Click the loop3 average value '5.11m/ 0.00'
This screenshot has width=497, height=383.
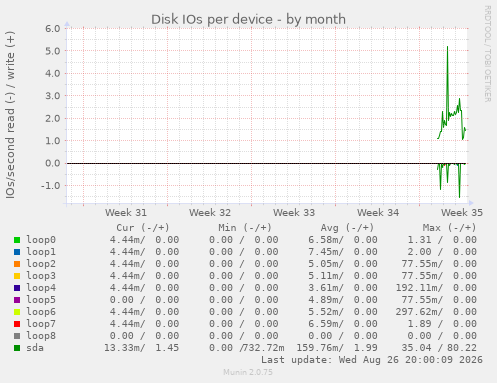[x=343, y=276]
